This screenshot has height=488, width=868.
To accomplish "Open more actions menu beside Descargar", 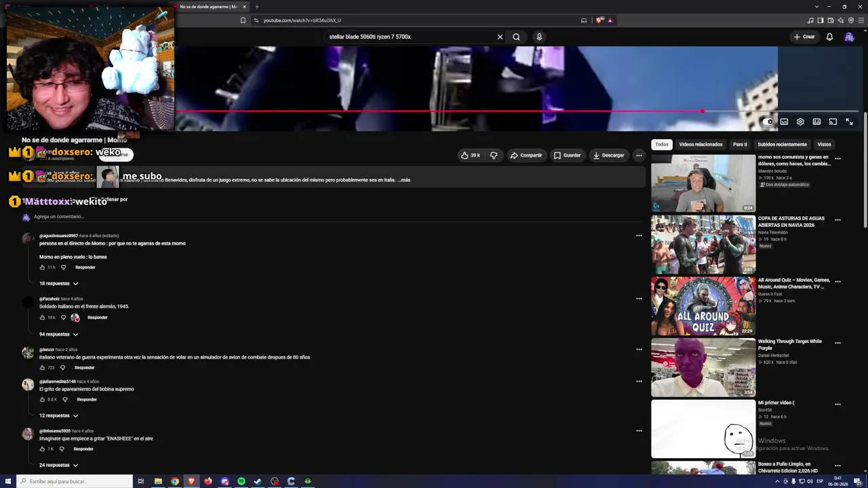I will (639, 155).
